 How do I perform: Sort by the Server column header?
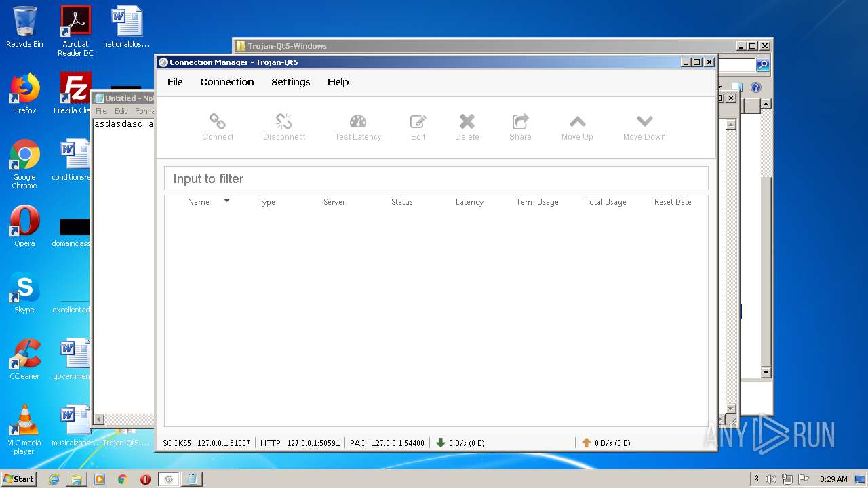click(334, 202)
